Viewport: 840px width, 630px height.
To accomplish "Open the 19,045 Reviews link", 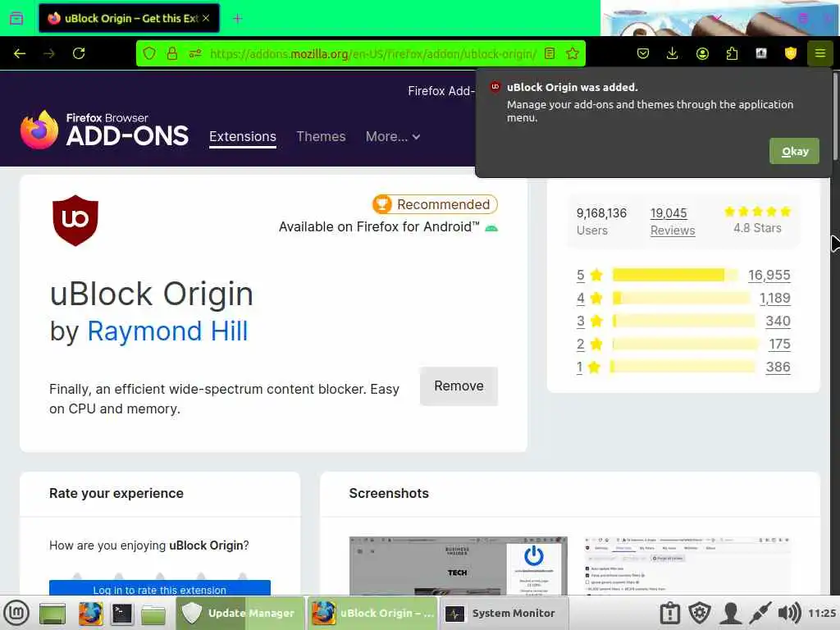I will point(673,221).
